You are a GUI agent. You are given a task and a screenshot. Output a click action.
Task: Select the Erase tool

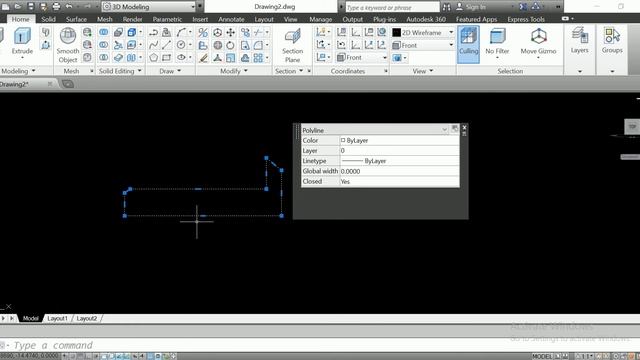[x=203, y=58]
